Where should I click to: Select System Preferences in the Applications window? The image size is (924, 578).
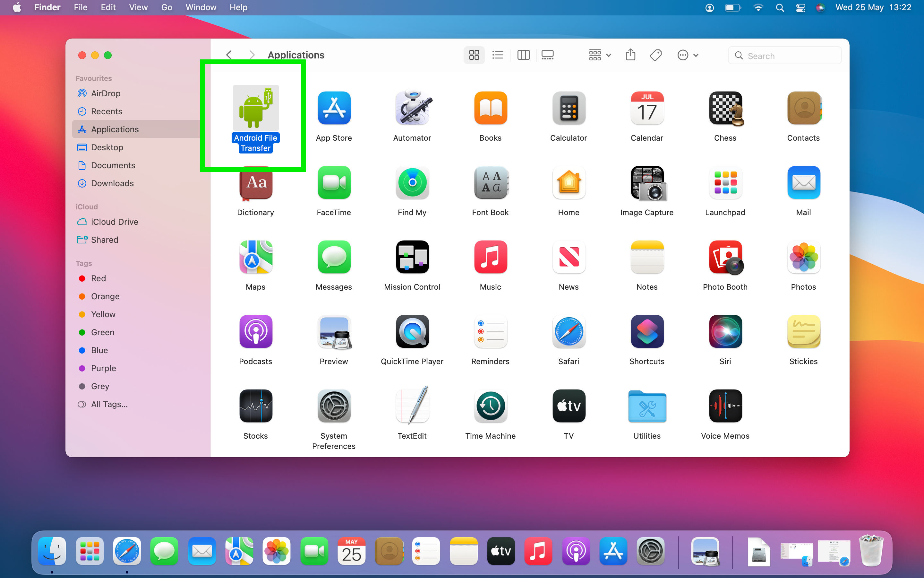coord(334,406)
